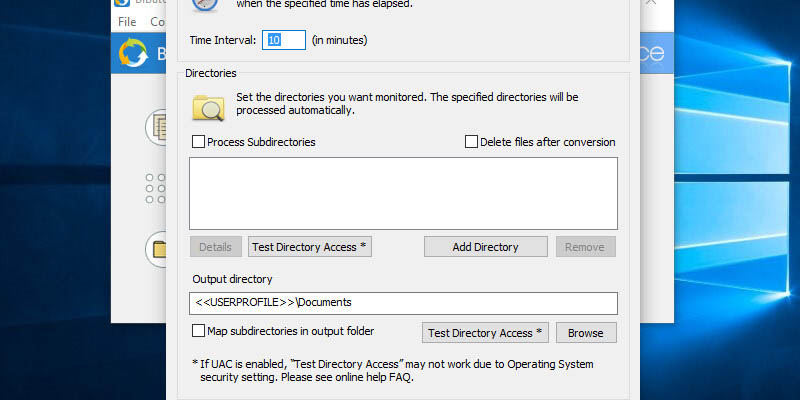This screenshot has width=800, height=400.
Task: Enable the Process Subdirectories checkbox
Action: point(198,142)
